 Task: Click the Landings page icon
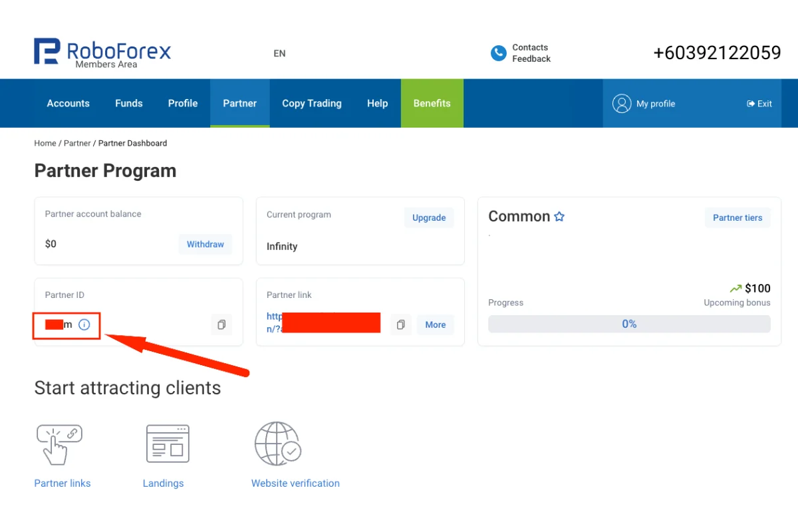168,444
